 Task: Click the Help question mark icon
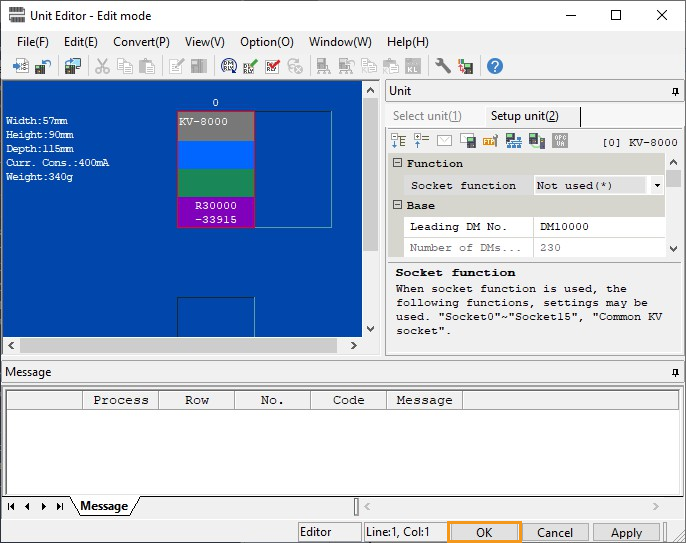coord(494,66)
